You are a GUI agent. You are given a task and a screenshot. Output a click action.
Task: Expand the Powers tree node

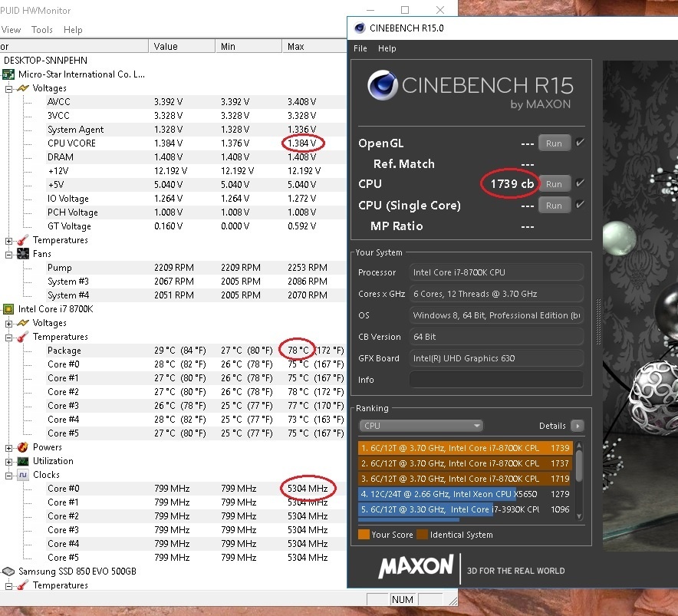pyautogui.click(x=8, y=448)
